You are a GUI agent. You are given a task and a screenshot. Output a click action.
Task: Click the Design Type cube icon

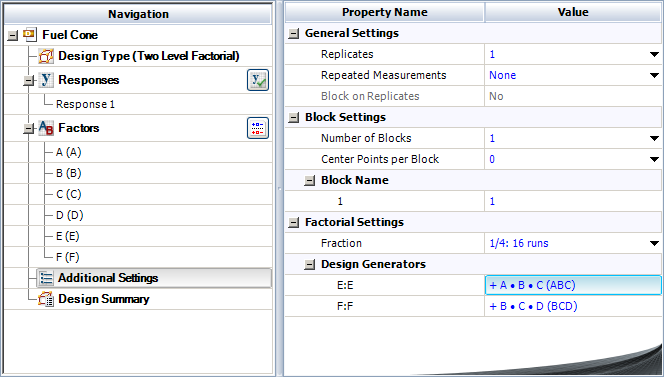46,56
